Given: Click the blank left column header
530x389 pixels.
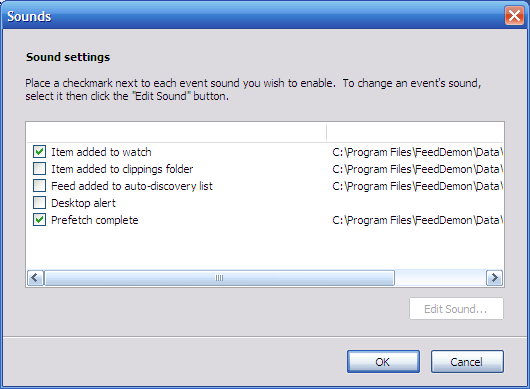Looking at the screenshot, I should (176, 132).
